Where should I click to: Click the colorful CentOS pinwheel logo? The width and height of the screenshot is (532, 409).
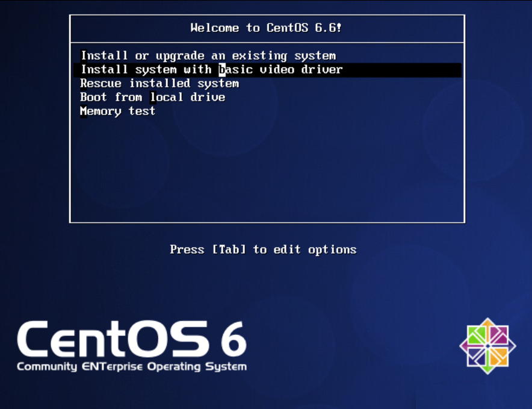[487, 346]
